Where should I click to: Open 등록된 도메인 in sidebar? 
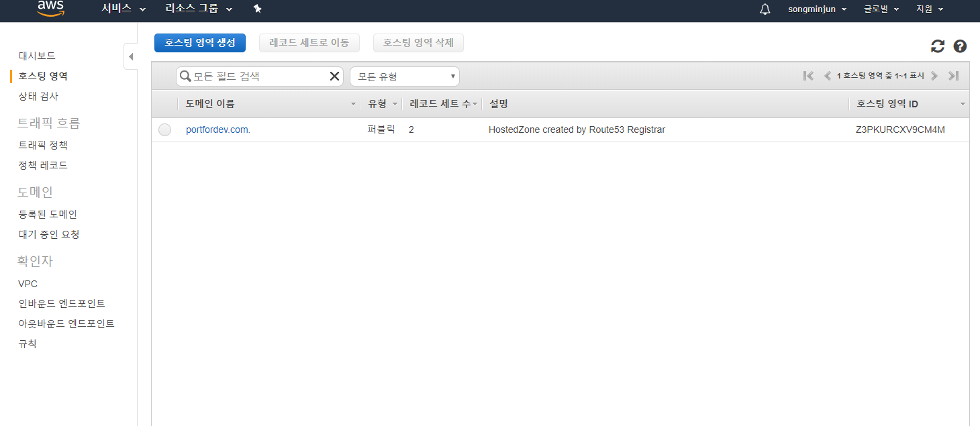(x=48, y=214)
